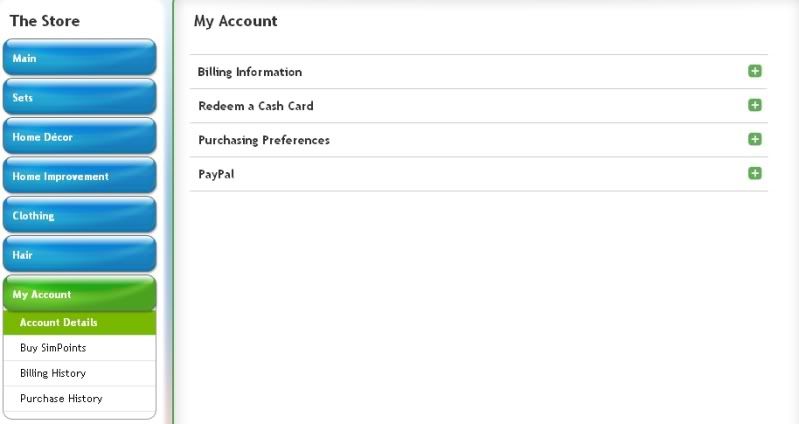Select Home Décor in the sidebar

pyautogui.click(x=79, y=137)
